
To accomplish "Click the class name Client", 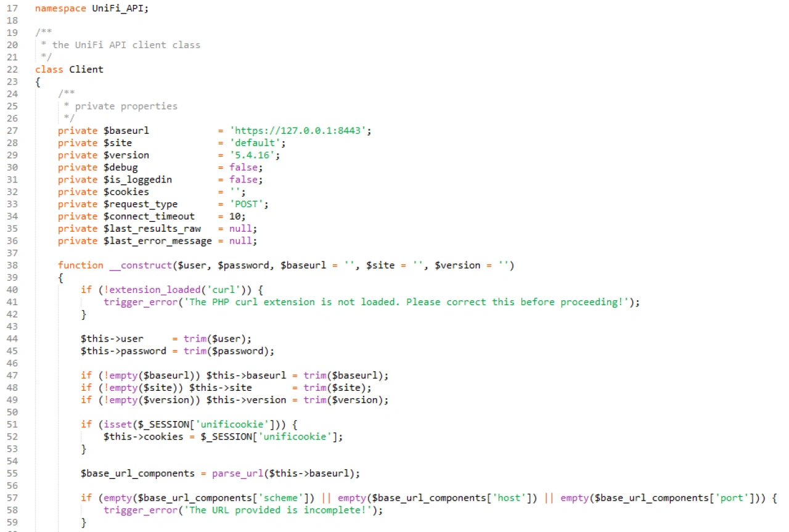I will click(86, 69).
